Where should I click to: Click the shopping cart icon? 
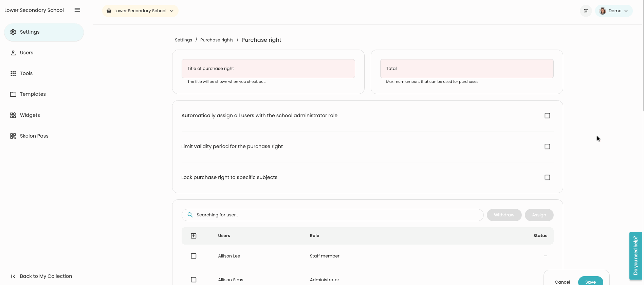coord(586,11)
